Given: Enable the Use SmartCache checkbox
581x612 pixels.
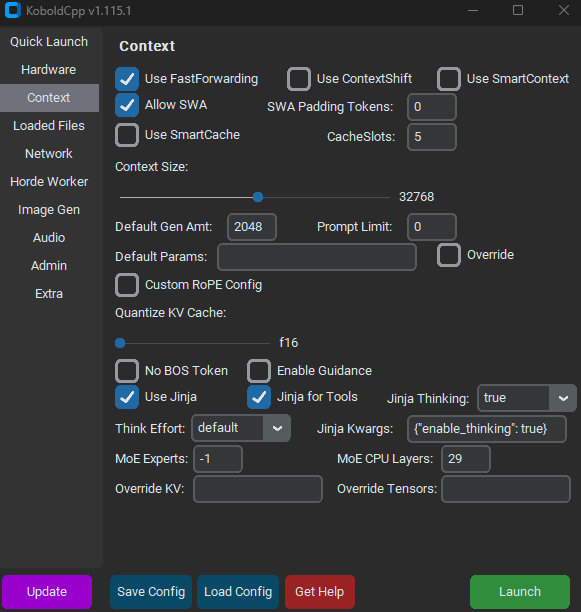Looking at the screenshot, I should [127, 135].
